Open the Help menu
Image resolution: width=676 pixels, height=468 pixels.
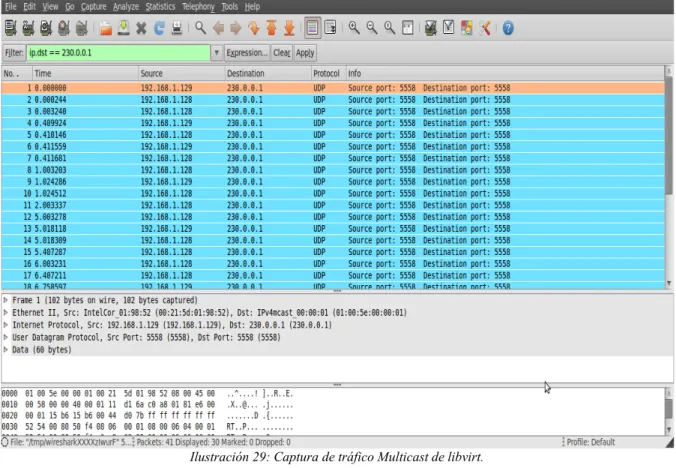point(252,6)
